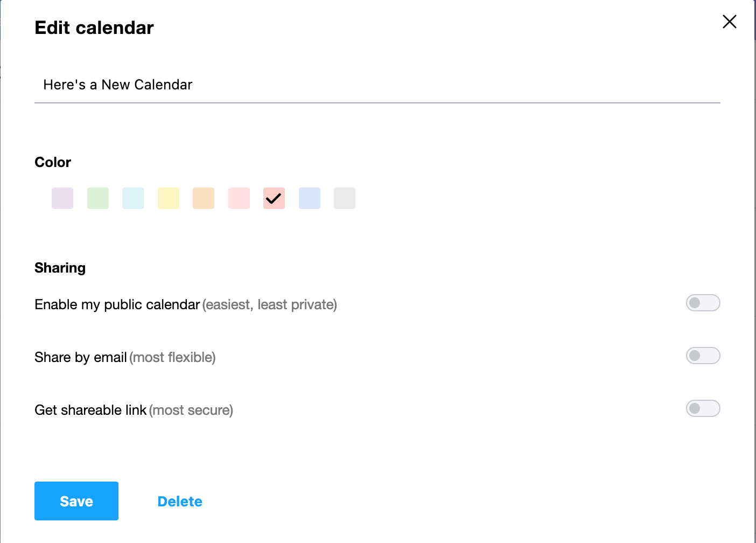Click the "Edit calendar" dialog title
This screenshot has width=756, height=543.
94,28
